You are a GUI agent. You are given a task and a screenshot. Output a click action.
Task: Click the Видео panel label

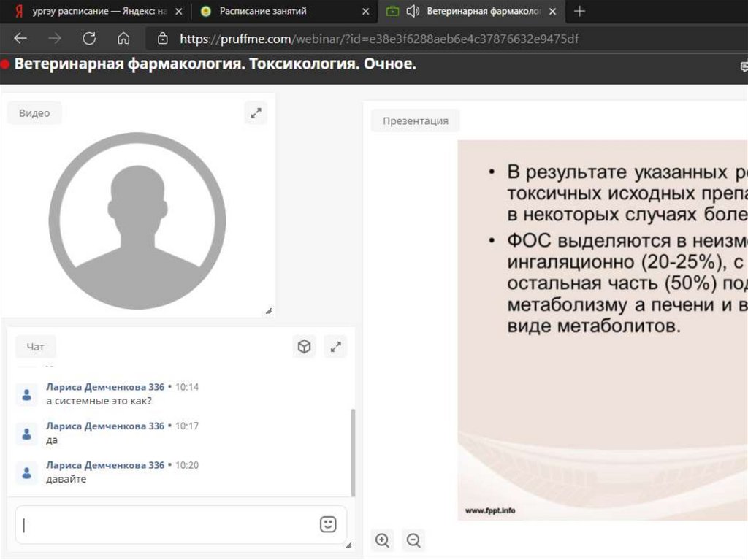click(34, 113)
